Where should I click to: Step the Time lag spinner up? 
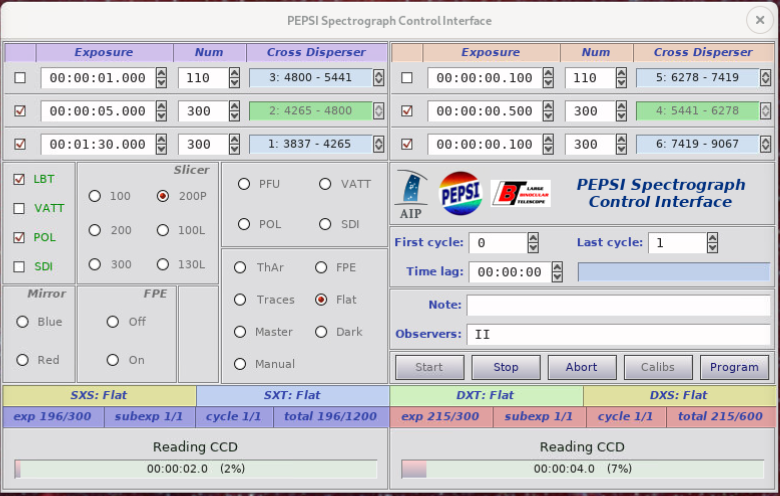pos(557,267)
